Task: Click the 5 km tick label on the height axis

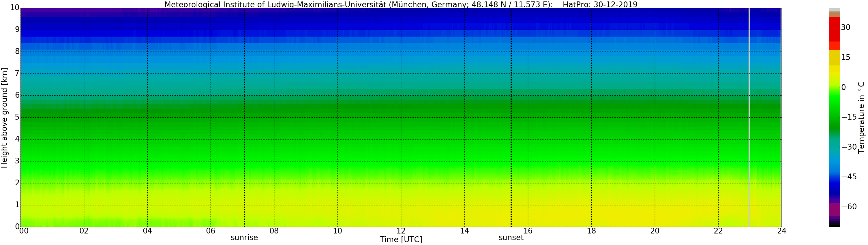Action: tap(17, 117)
